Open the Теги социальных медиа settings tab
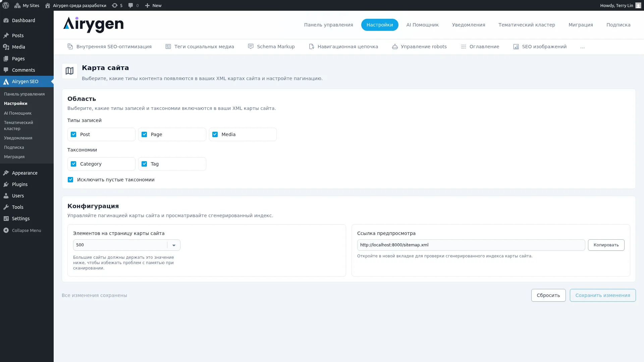 [x=200, y=47]
